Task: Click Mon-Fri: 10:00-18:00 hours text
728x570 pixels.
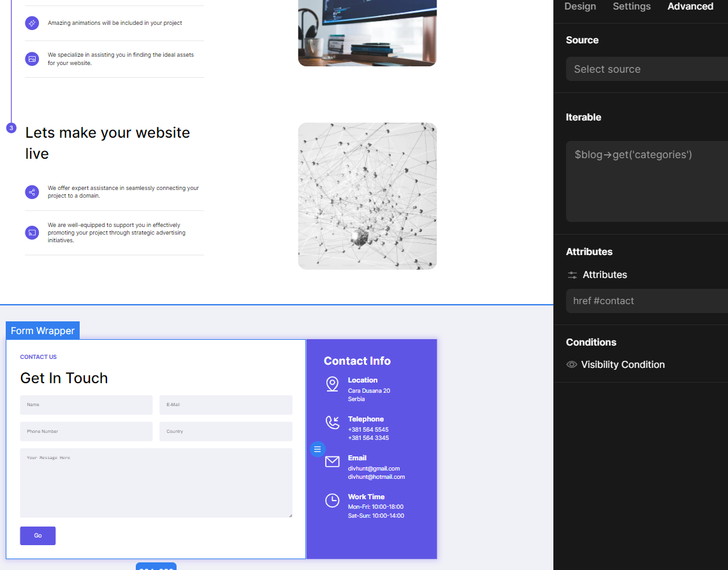Action: point(375,507)
